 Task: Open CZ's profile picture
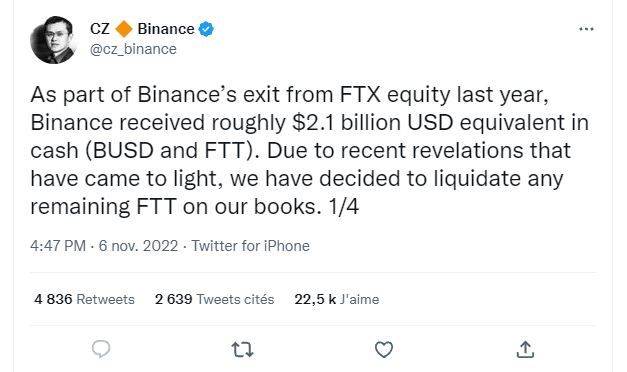54,40
